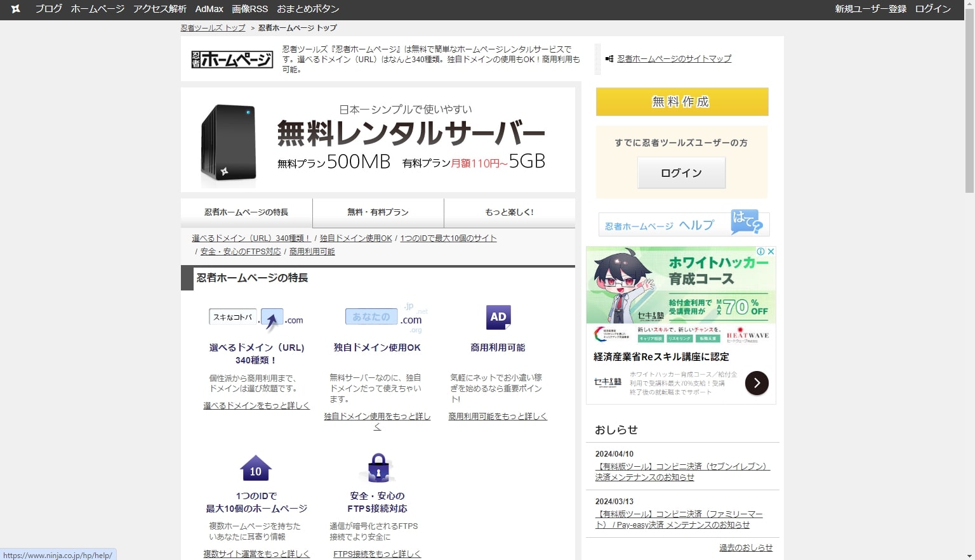Click the 無料レンタルサーバー hero banner
The image size is (975, 560).
tap(378, 140)
